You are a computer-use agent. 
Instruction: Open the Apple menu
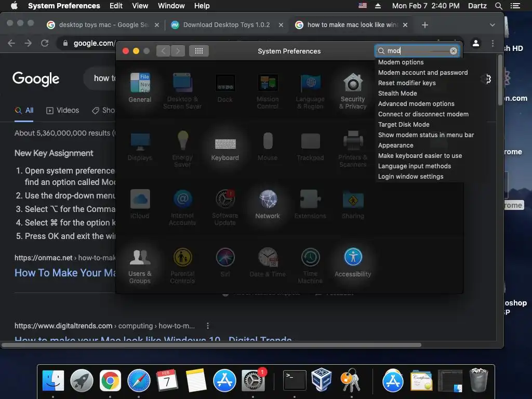(14, 6)
